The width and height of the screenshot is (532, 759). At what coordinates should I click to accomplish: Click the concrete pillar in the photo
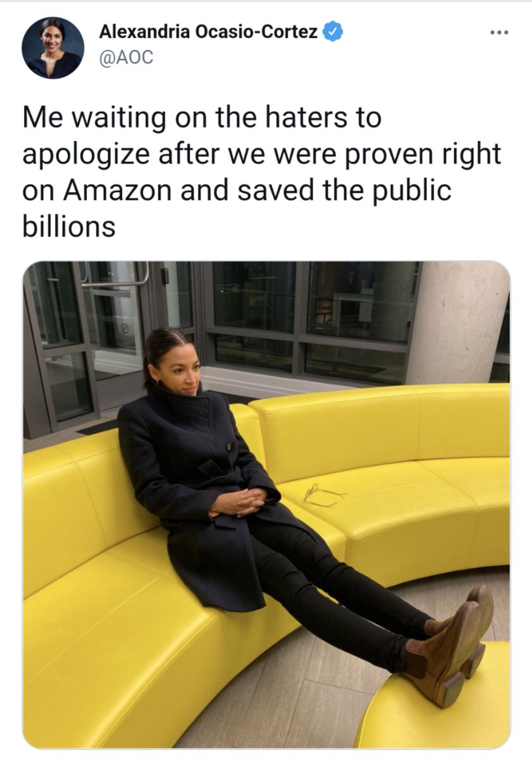456,323
